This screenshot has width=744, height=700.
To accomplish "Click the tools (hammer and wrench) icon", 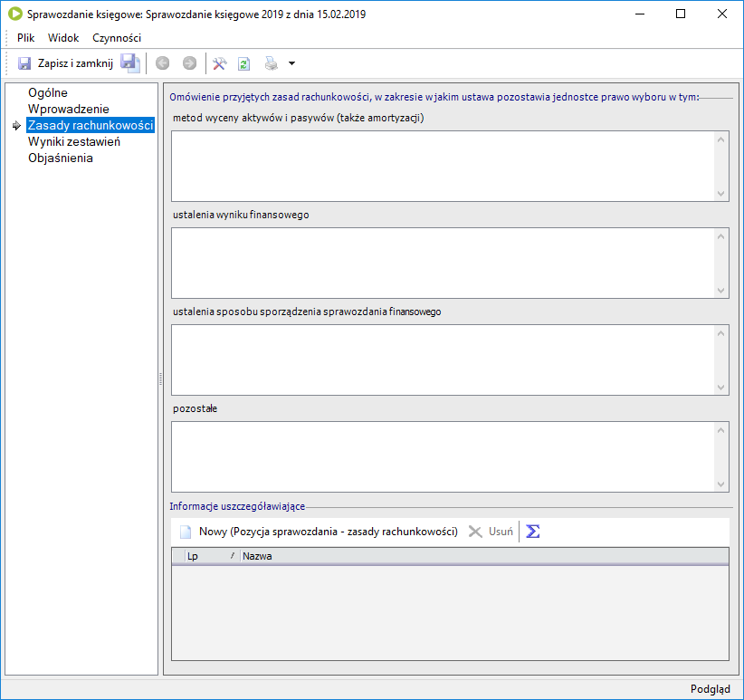I will [219, 63].
